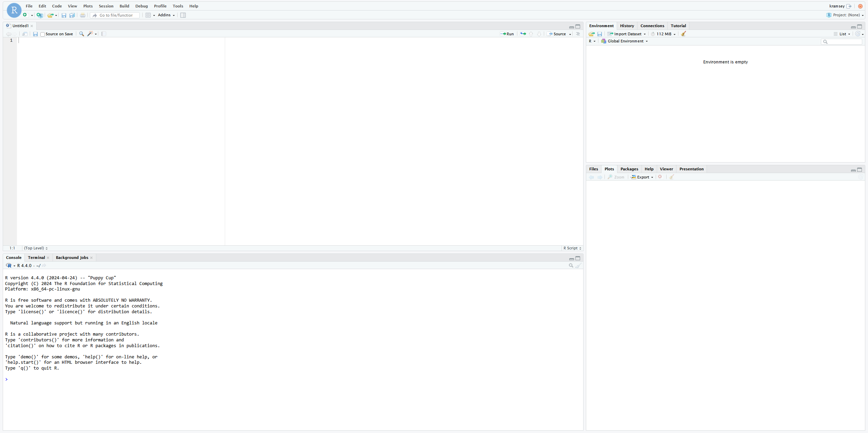Switch to the Files tab
Image resolution: width=868 pixels, height=433 pixels.
coord(593,169)
